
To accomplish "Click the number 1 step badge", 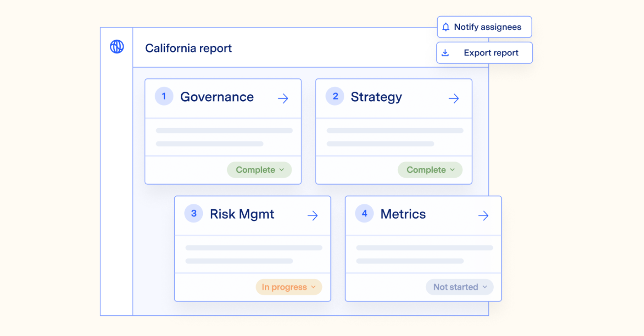I will tap(164, 96).
